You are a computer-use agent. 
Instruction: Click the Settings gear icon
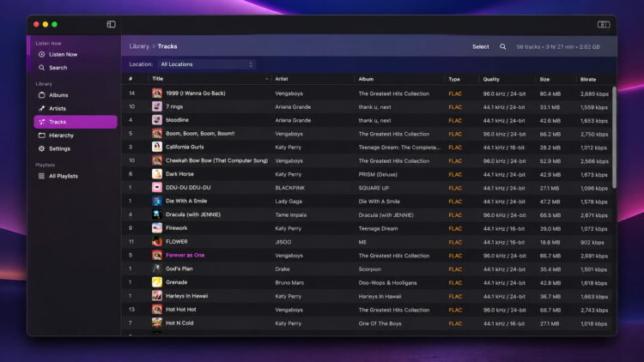point(41,149)
